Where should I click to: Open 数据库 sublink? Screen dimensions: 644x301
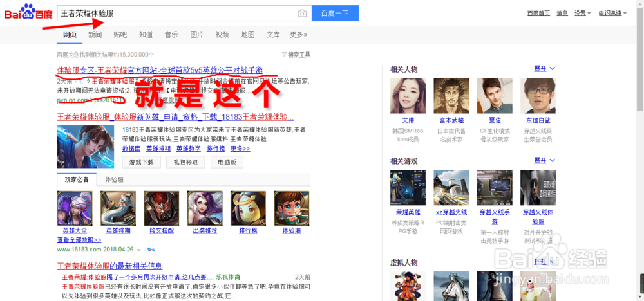tap(131, 149)
